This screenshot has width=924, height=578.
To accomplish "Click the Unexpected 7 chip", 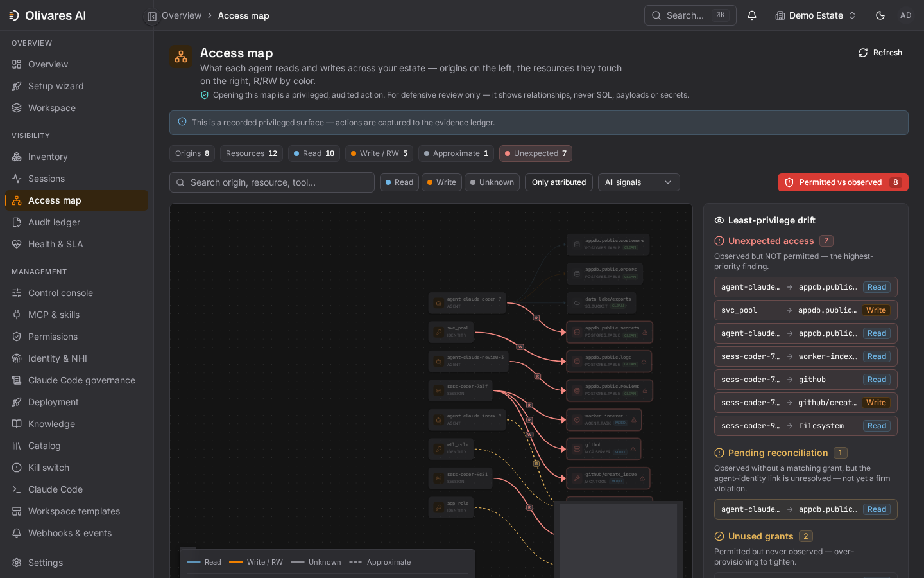I will coord(536,153).
